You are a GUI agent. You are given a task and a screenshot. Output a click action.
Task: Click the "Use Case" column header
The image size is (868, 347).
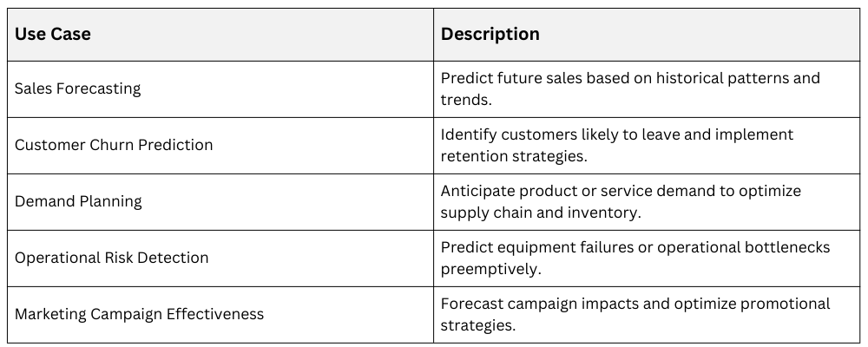[x=53, y=35]
